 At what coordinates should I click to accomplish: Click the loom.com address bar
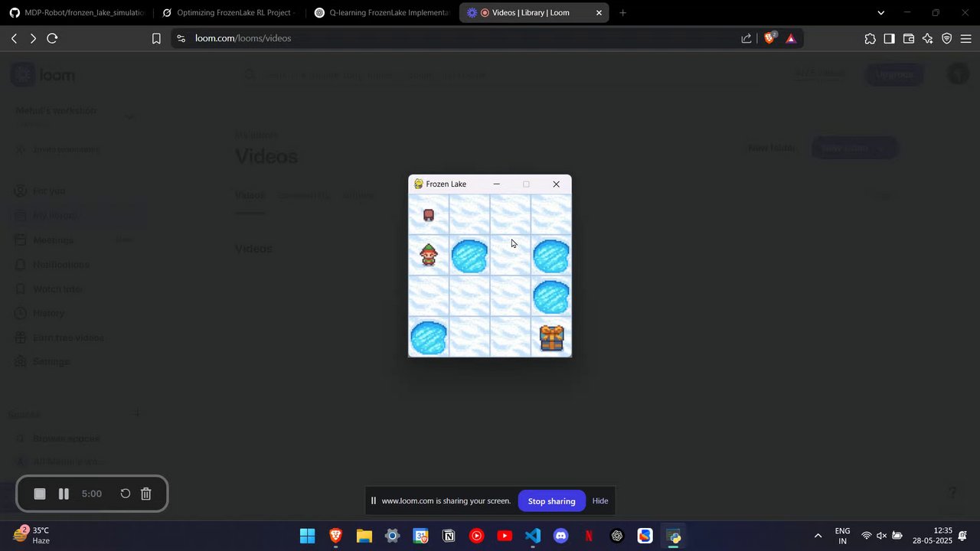pos(459,38)
